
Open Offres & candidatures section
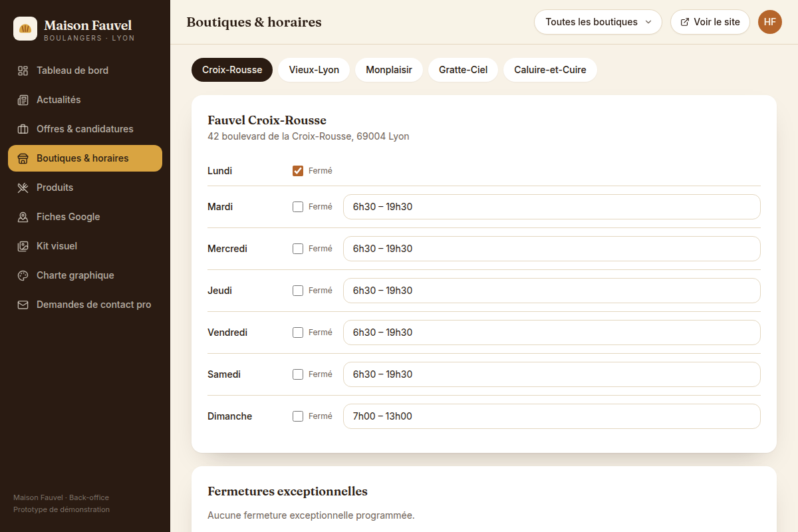(x=85, y=129)
